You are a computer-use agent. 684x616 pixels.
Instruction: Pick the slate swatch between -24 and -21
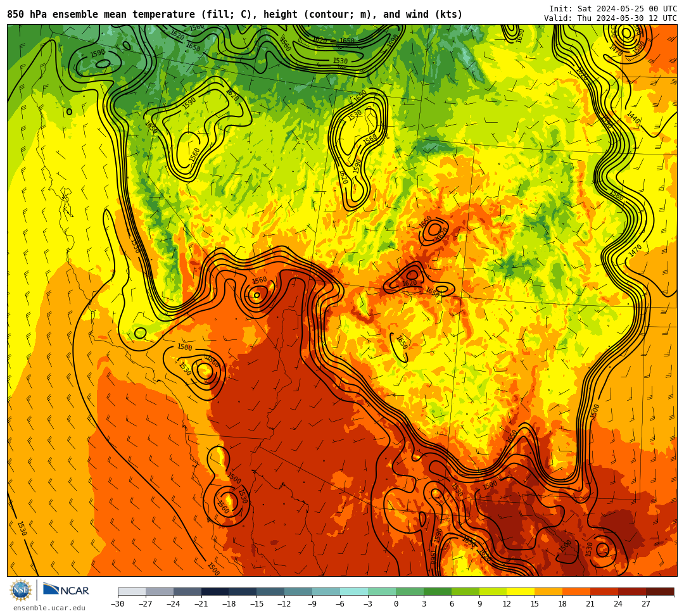(187, 591)
